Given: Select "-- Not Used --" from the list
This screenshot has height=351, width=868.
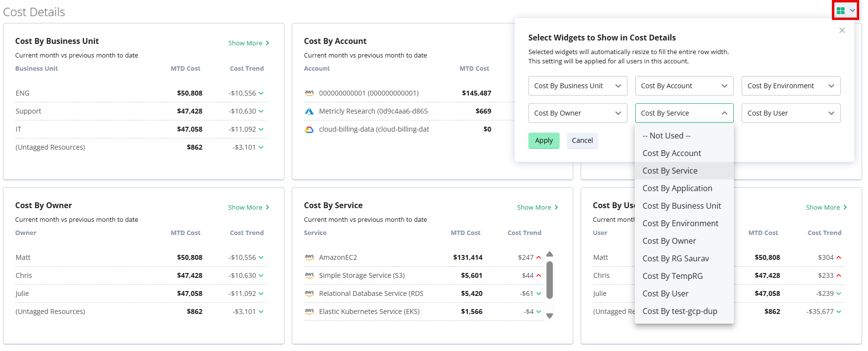Looking at the screenshot, I should pos(666,136).
